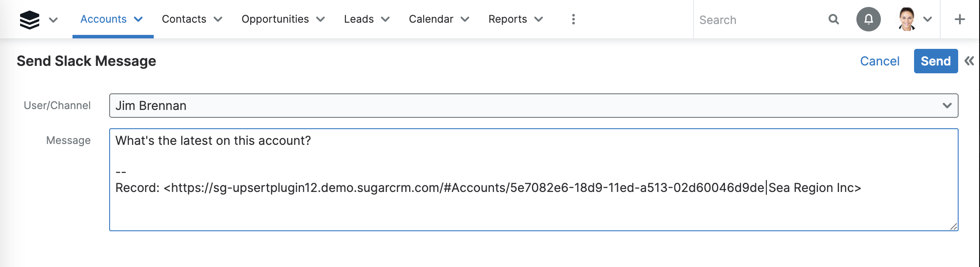This screenshot has width=980, height=267.
Task: Collapse the panel using the double-chevron icon
Action: pyautogui.click(x=969, y=61)
